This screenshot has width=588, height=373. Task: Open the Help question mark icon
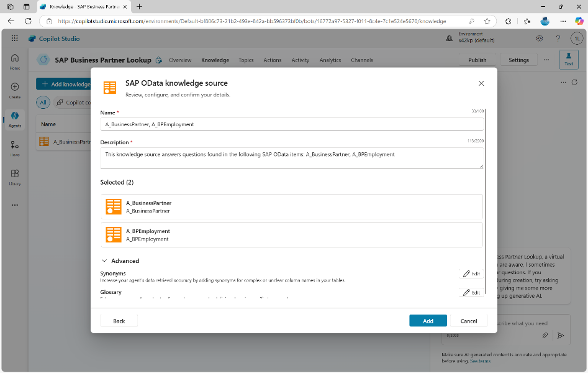(558, 39)
